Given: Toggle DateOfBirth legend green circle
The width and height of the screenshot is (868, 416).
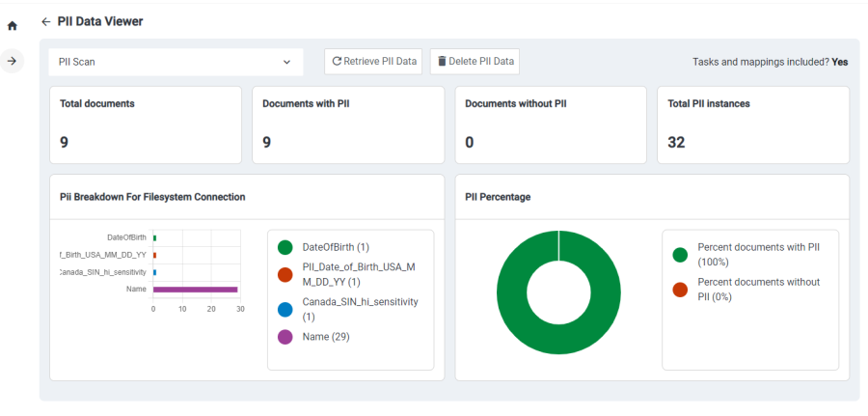Looking at the screenshot, I should coord(285,247).
